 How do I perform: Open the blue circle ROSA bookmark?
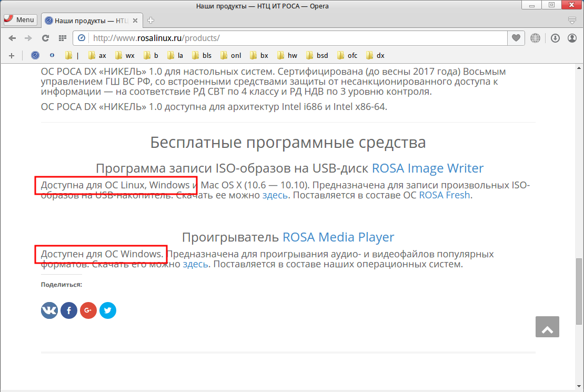tap(35, 56)
